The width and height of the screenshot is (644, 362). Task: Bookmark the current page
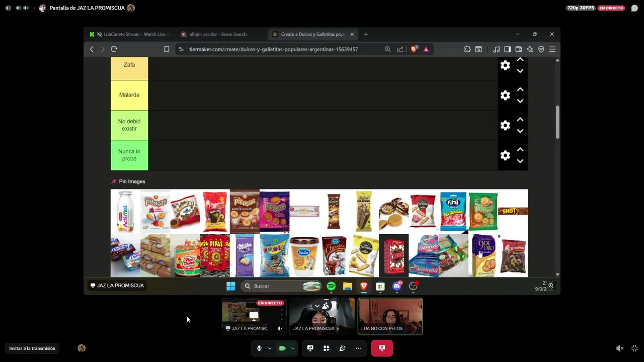(167, 49)
